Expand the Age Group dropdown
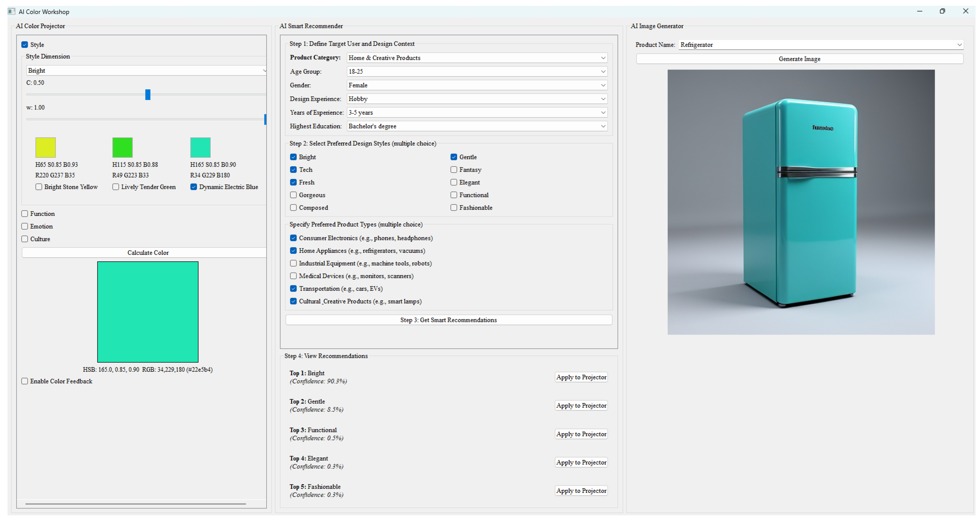The height and width of the screenshot is (520, 980). point(477,71)
